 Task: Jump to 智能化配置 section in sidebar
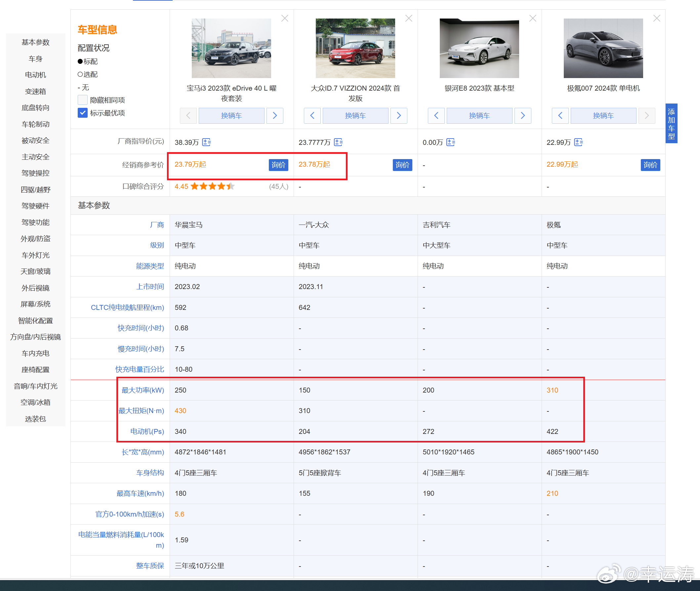pyautogui.click(x=35, y=320)
